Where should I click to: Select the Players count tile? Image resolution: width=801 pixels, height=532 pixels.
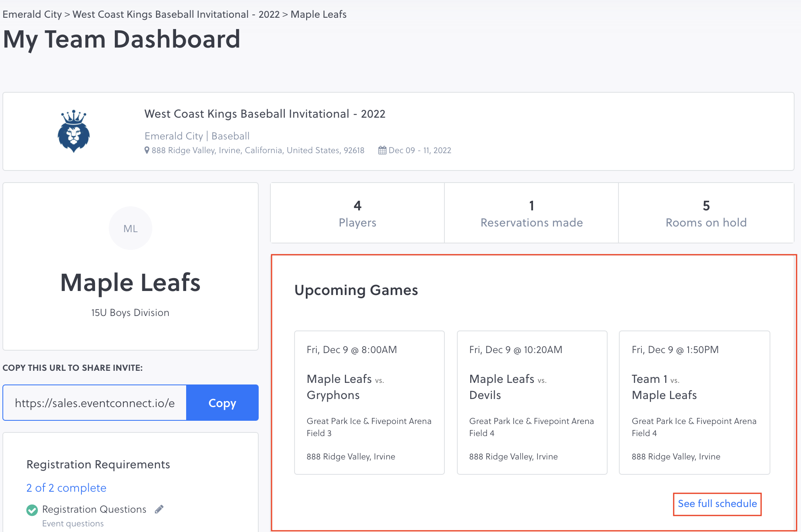click(357, 213)
